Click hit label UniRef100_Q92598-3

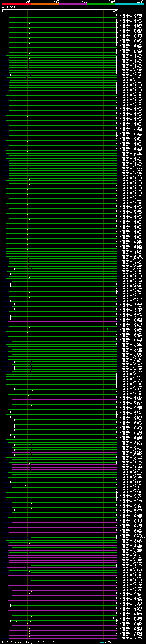[x=132, y=537]
